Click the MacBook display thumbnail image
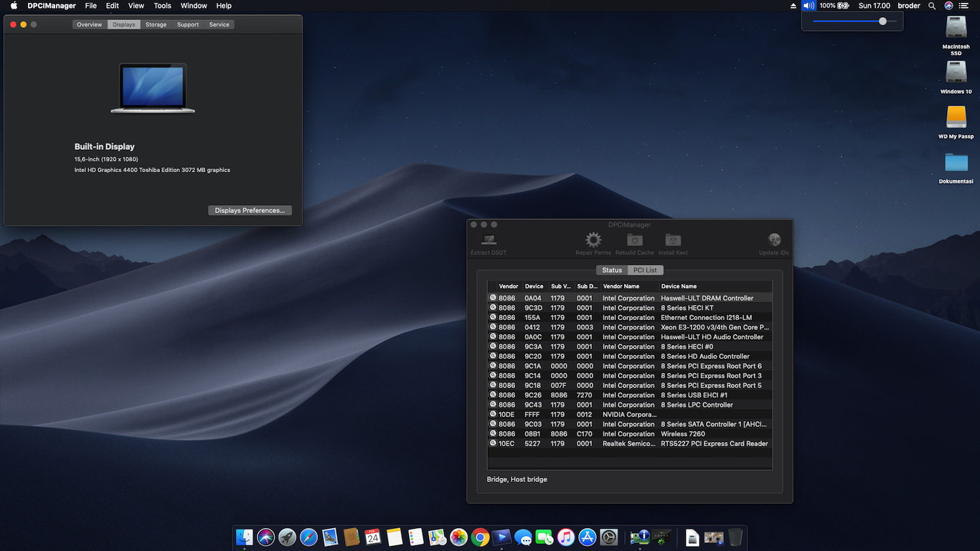The image size is (980, 551). [x=153, y=88]
